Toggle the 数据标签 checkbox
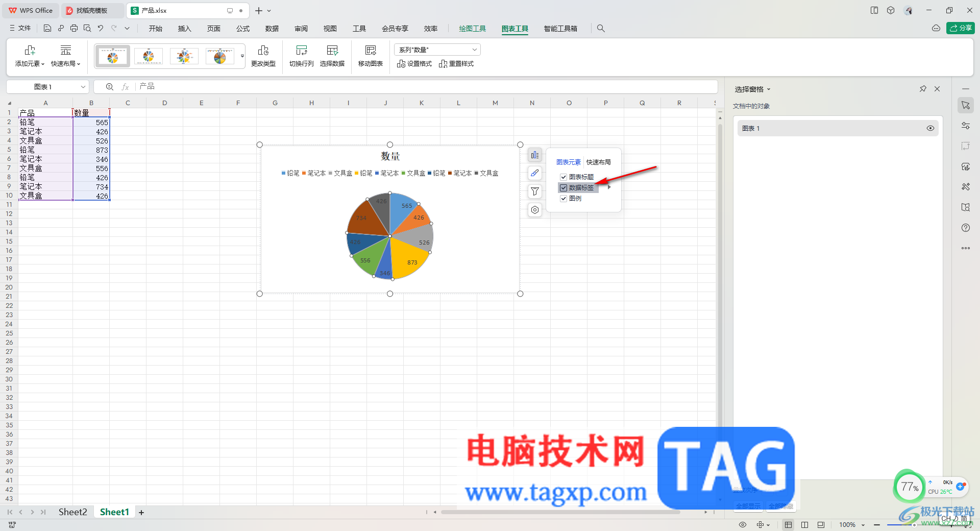 tap(563, 188)
